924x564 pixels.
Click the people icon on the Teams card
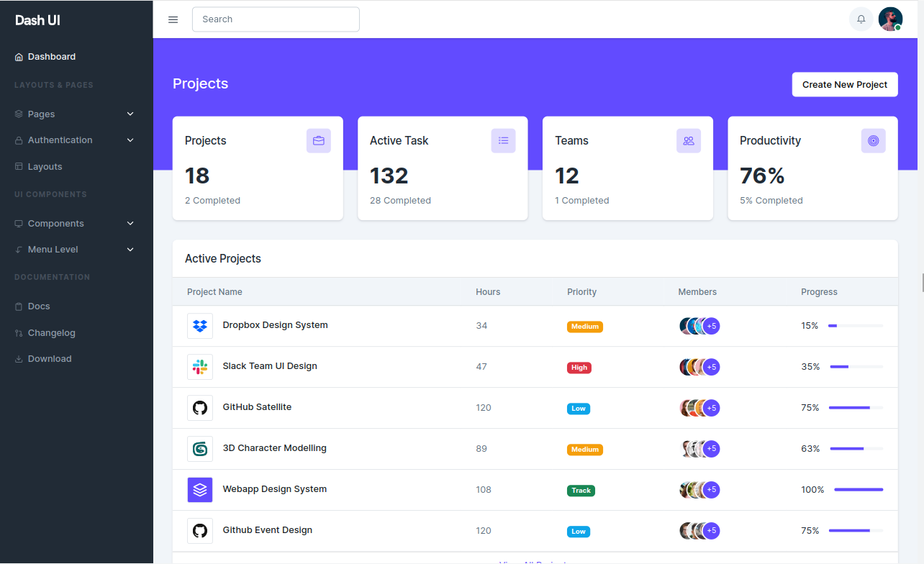click(x=689, y=140)
